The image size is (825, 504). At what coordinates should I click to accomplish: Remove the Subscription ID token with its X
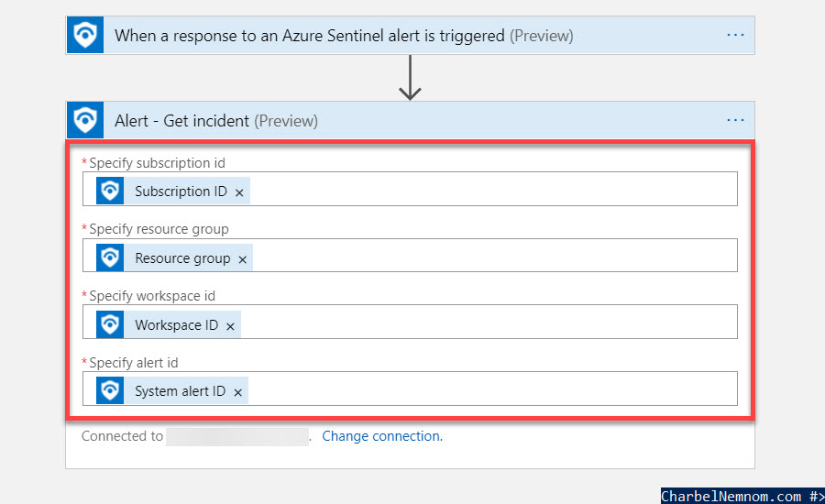coord(239,192)
